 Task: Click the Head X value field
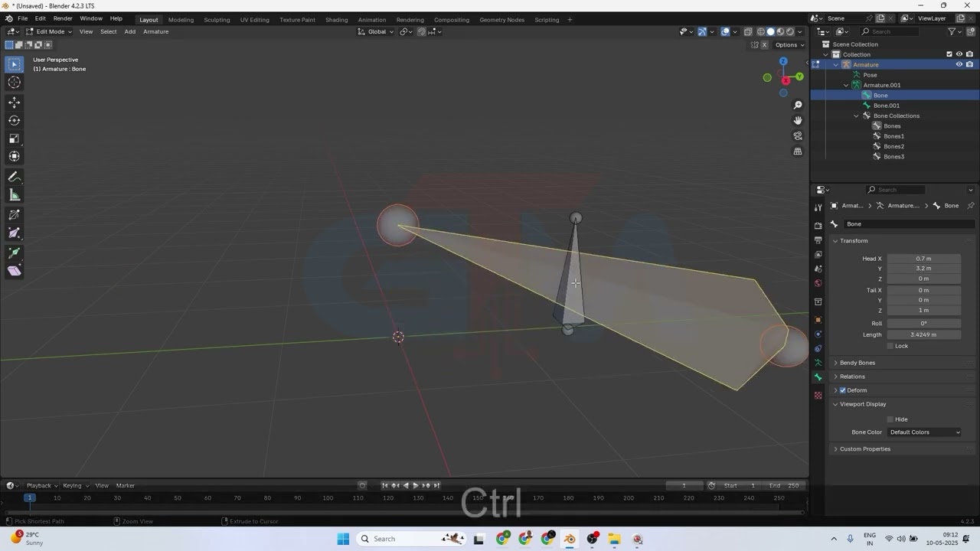coord(924,259)
